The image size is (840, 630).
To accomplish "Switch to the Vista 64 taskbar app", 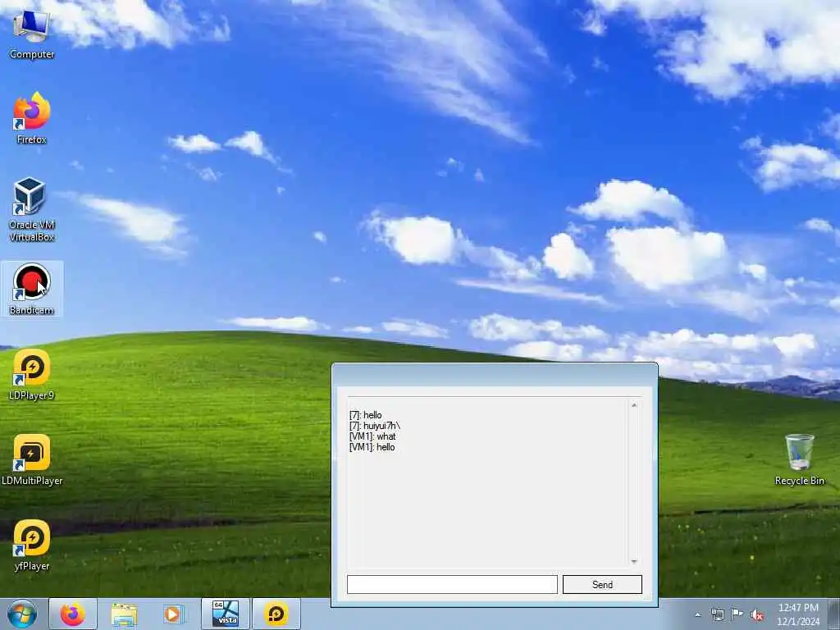I will pyautogui.click(x=226, y=614).
